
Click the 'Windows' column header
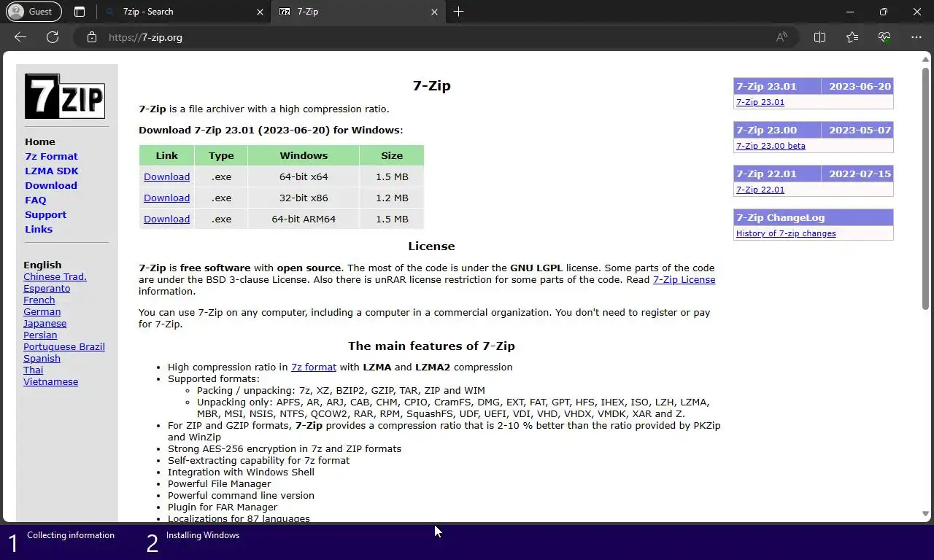click(x=304, y=156)
